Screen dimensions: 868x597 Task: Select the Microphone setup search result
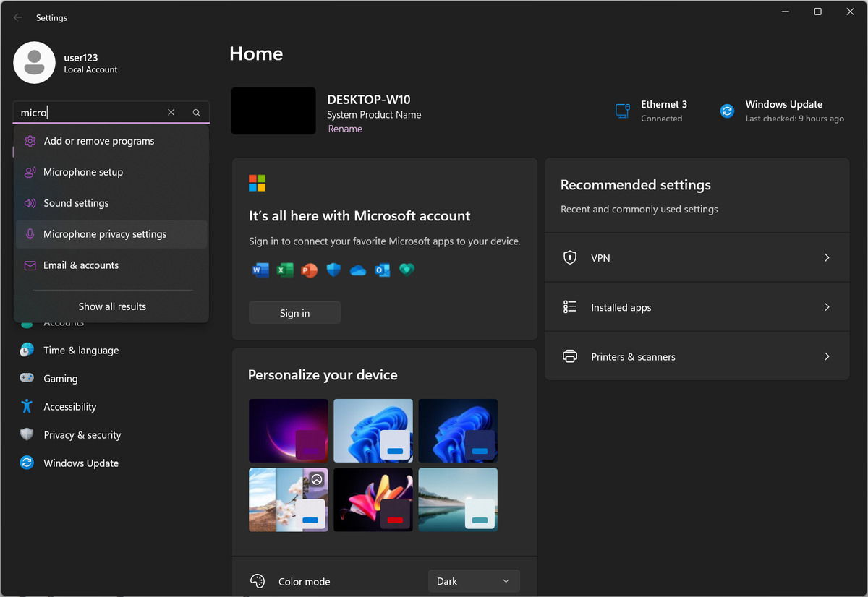tap(111, 172)
